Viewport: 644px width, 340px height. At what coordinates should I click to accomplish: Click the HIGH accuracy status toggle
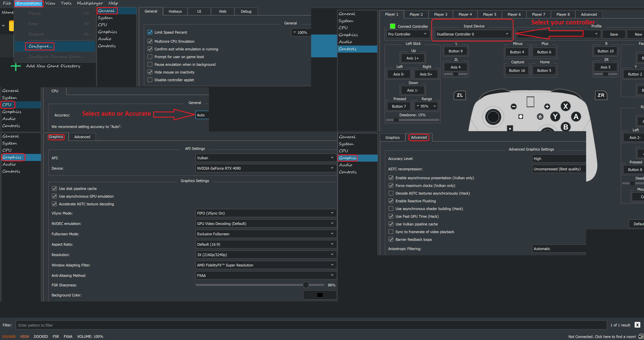pos(24,336)
